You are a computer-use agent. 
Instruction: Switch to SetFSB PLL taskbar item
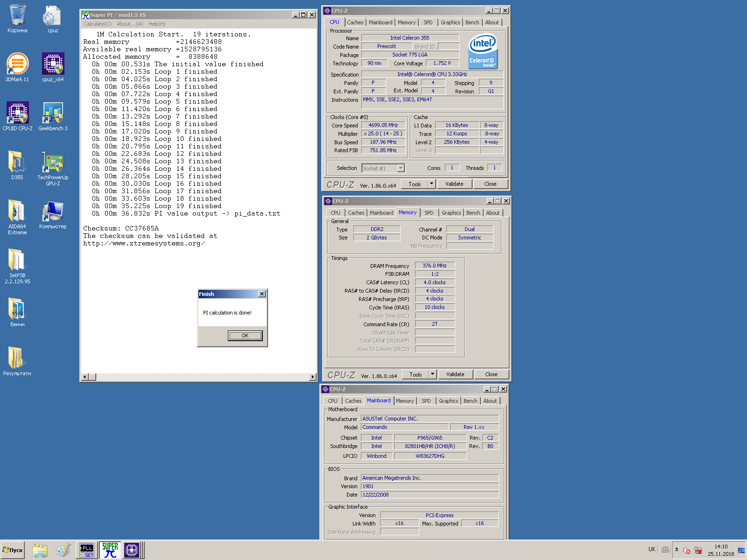[87, 550]
